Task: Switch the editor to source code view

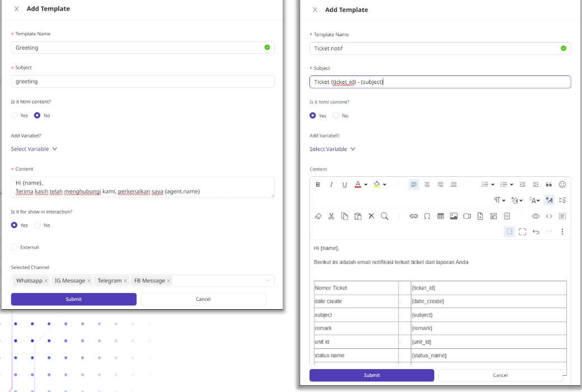Action: coord(549,216)
